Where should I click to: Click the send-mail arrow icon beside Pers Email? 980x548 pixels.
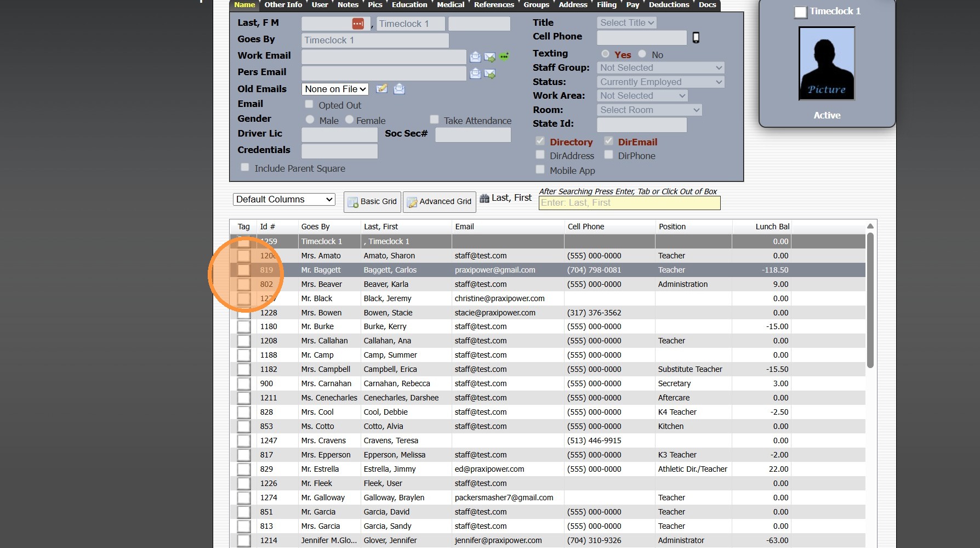490,74
